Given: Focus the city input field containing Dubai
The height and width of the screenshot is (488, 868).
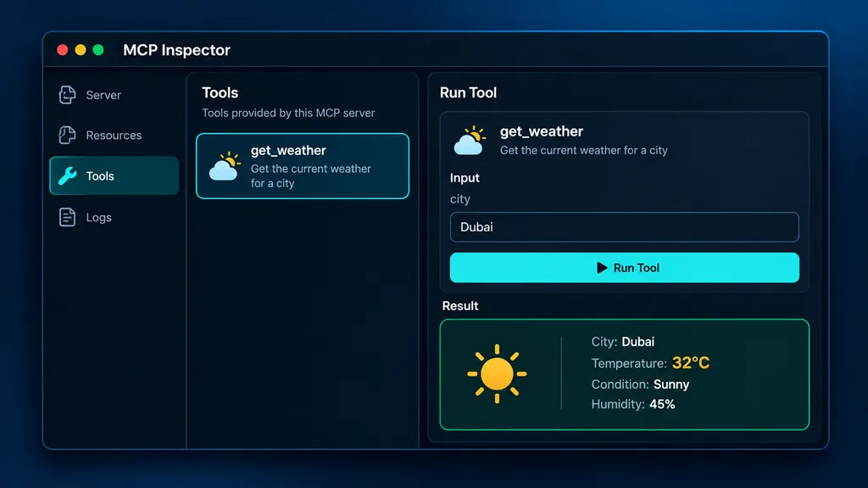Looking at the screenshot, I should click(x=625, y=227).
